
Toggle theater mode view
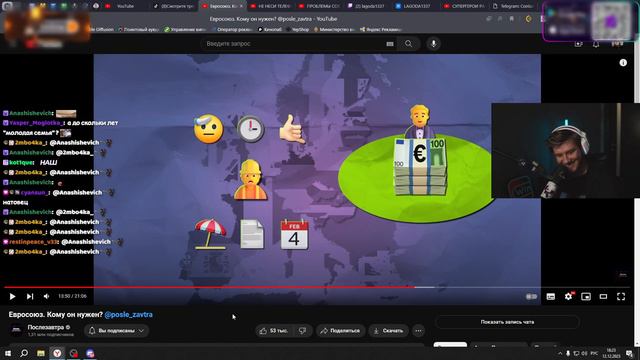(603, 296)
